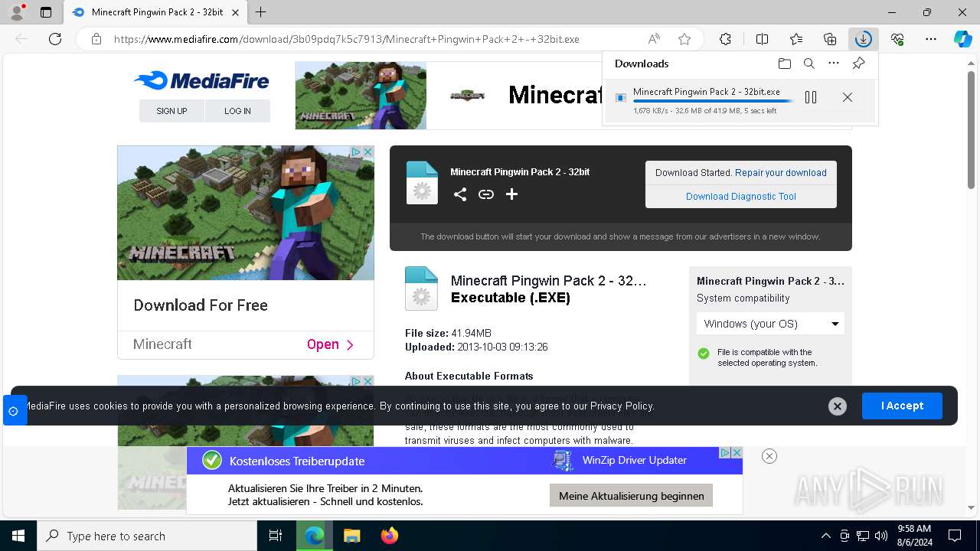Open the downloads folder

coord(784,64)
